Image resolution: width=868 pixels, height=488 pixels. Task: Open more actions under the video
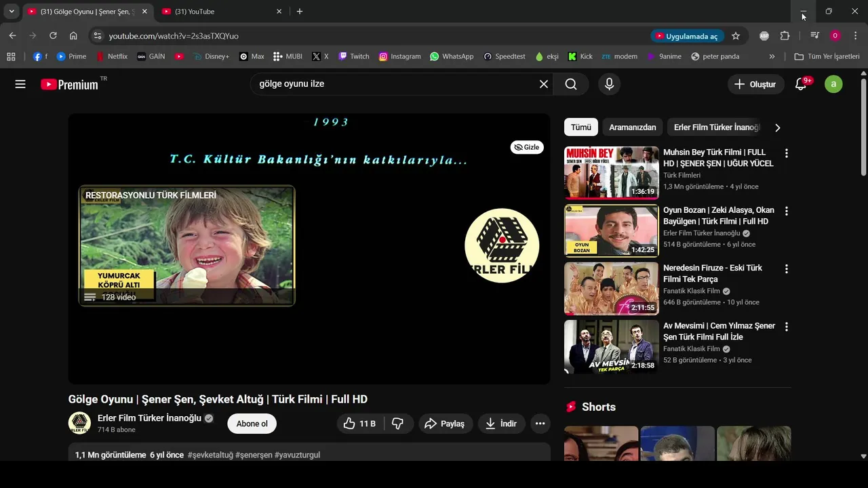[x=540, y=424]
